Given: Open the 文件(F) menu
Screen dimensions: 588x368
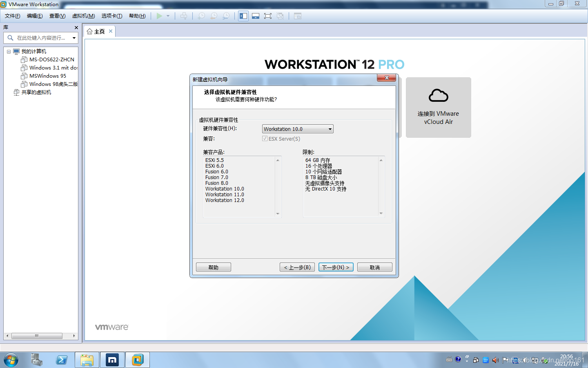Looking at the screenshot, I should pyautogui.click(x=13, y=16).
